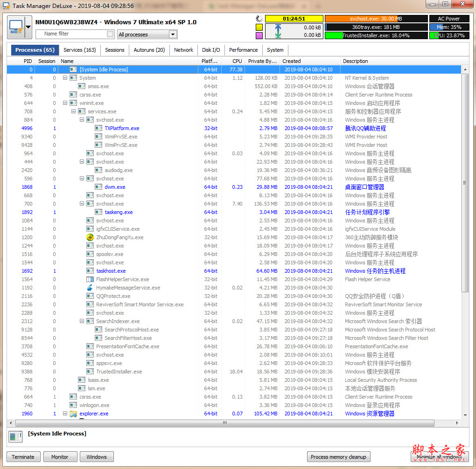Sort by the PID column header

[x=21, y=61]
